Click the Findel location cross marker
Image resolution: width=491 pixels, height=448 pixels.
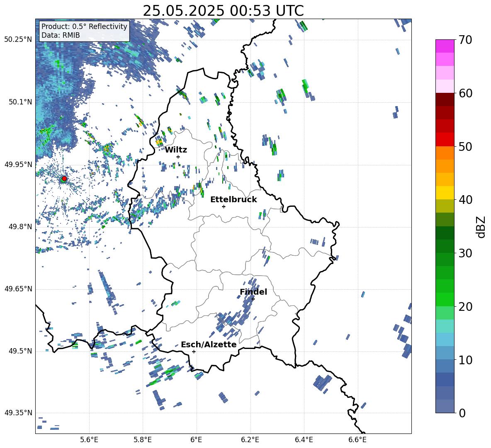[253, 299]
